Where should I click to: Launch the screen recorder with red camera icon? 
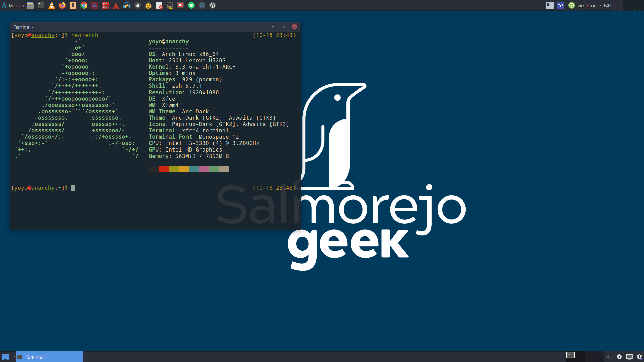point(180,5)
